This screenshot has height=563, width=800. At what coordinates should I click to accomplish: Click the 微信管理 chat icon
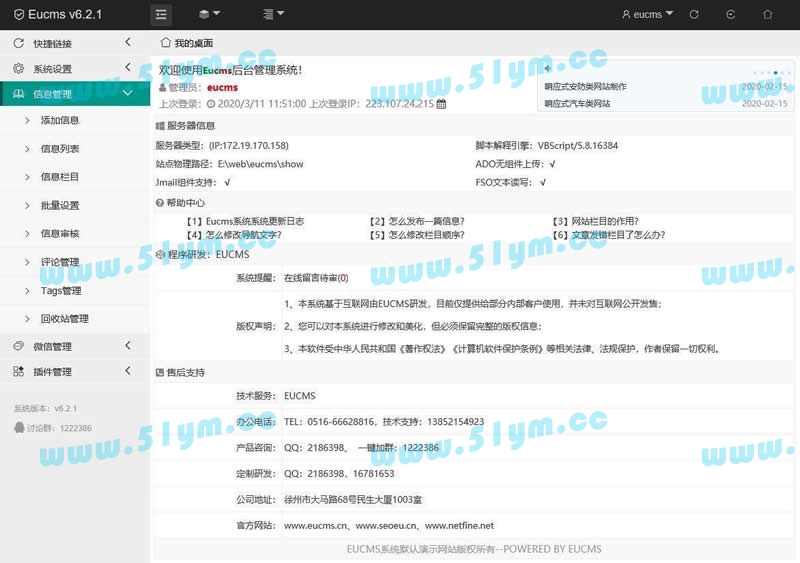(19, 346)
